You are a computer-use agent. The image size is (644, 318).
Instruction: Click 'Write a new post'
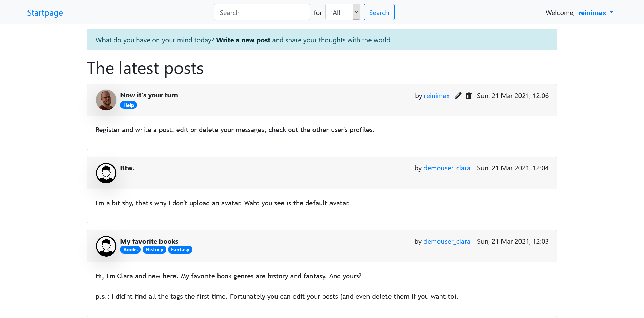(x=243, y=40)
